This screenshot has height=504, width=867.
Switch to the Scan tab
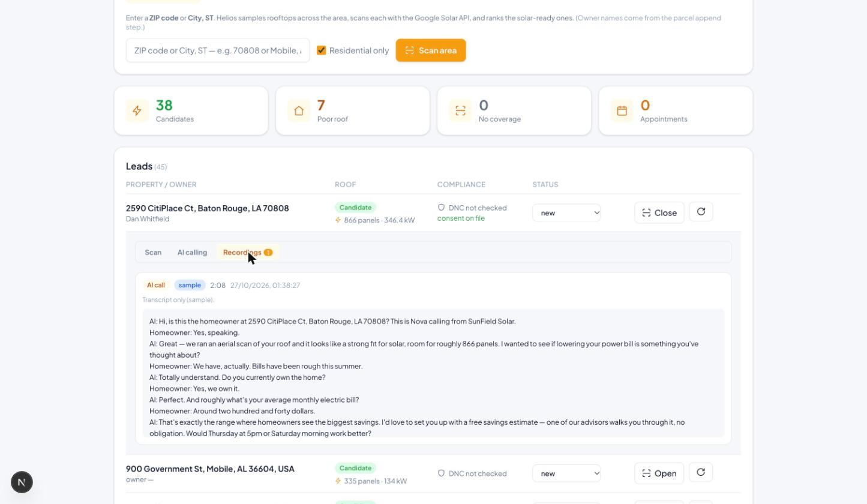point(153,253)
